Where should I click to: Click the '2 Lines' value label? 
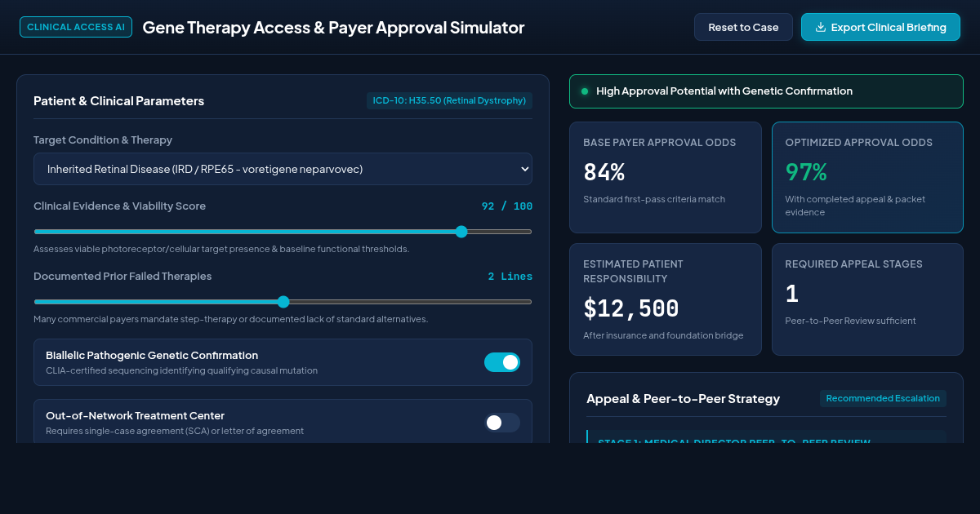(x=510, y=277)
